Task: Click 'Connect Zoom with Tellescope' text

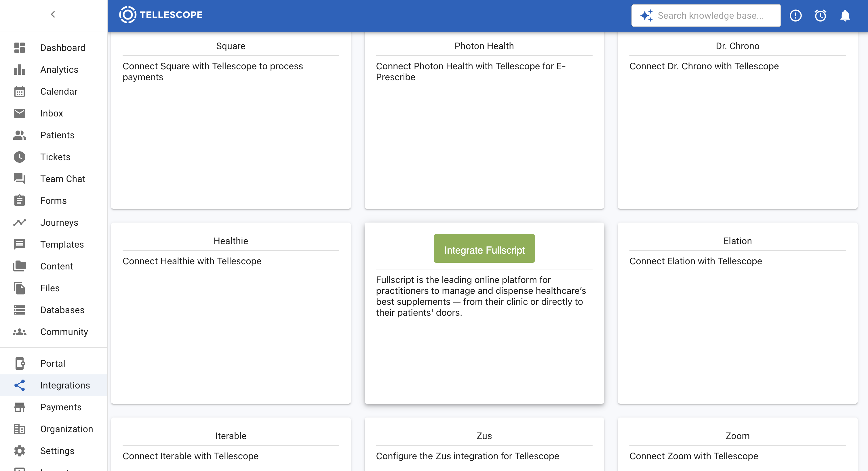Action: [x=694, y=456]
